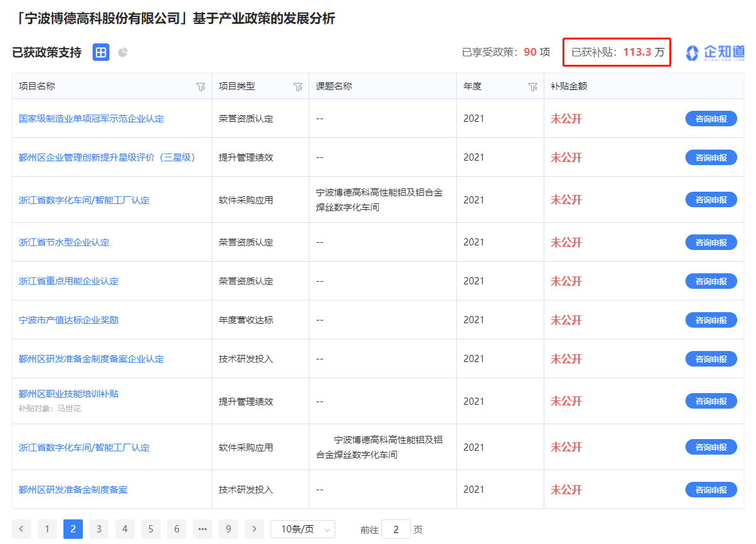756x544 pixels.
Task: Click the 补贴金额 column header
Action: click(569, 86)
